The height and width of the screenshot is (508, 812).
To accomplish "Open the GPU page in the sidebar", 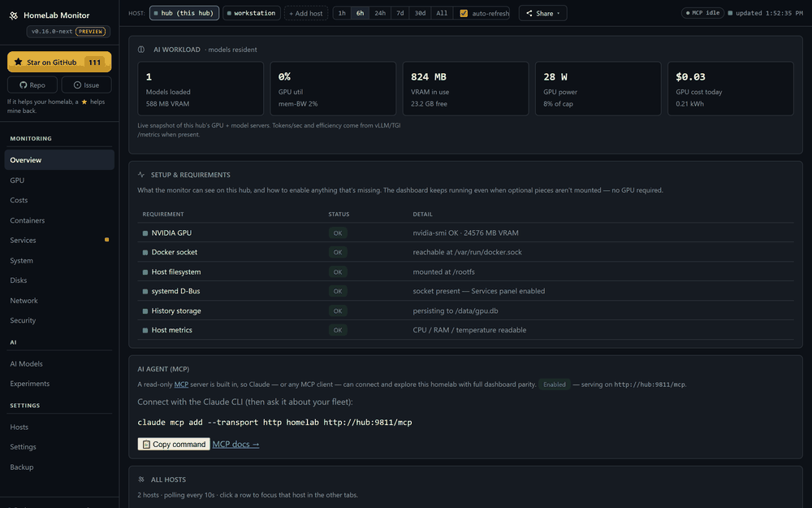I will pos(59,180).
